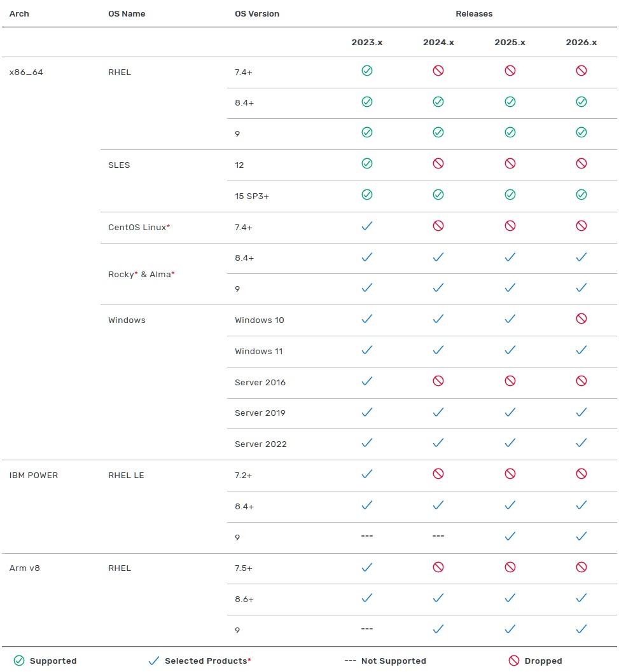Click the CentOS Linux row label
The image size is (619, 672).
coord(139,227)
